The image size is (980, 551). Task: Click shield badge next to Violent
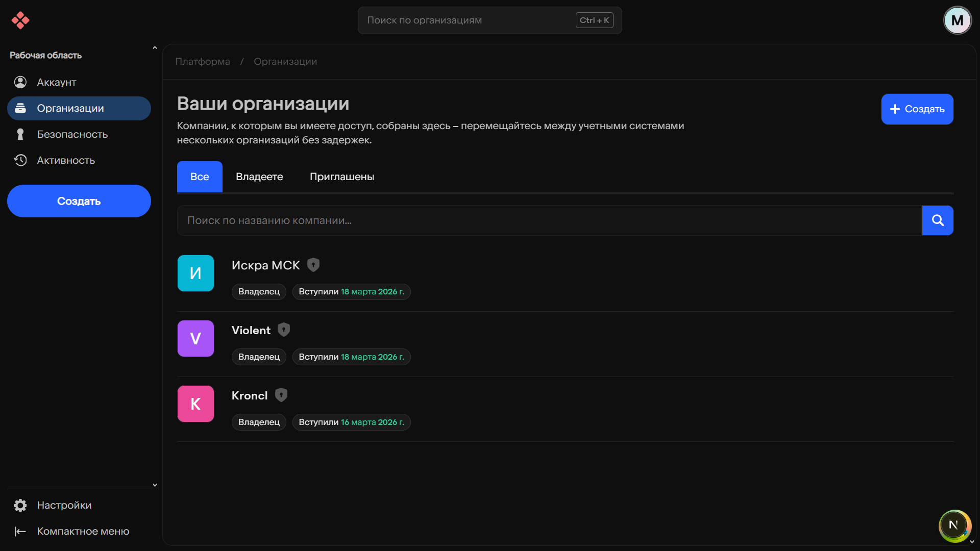(284, 330)
